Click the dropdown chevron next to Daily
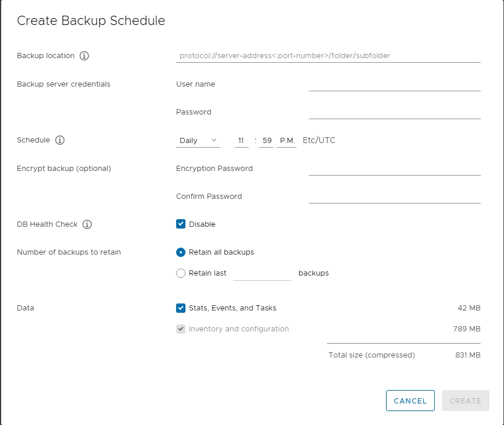The width and height of the screenshot is (504, 425). 214,140
